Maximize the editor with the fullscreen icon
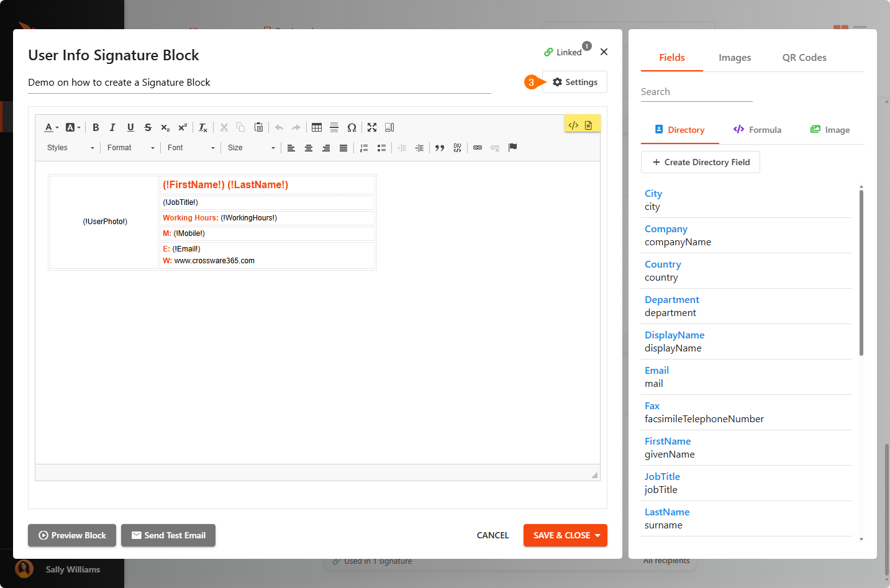890x588 pixels. point(372,127)
